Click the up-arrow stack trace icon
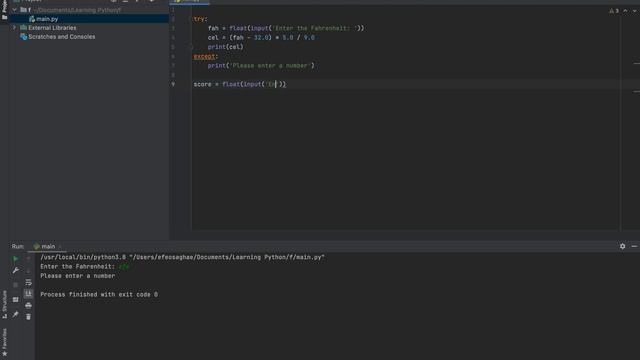This screenshot has height=360, width=640. (28, 259)
